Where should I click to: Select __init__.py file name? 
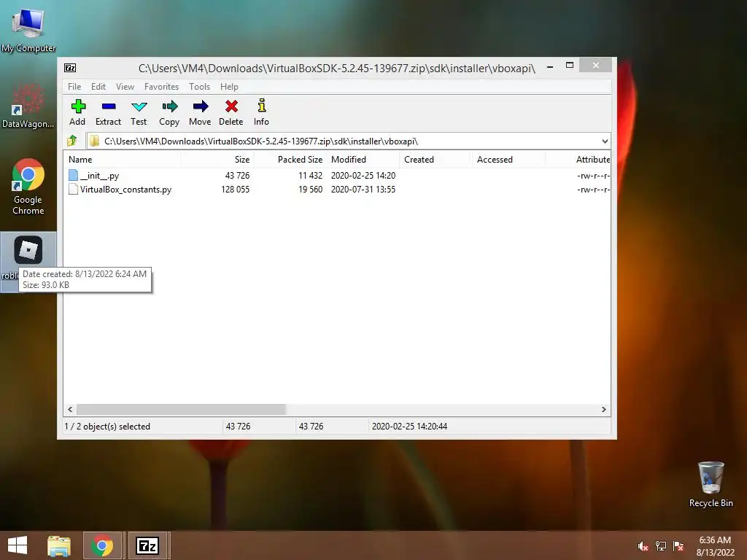pos(99,176)
